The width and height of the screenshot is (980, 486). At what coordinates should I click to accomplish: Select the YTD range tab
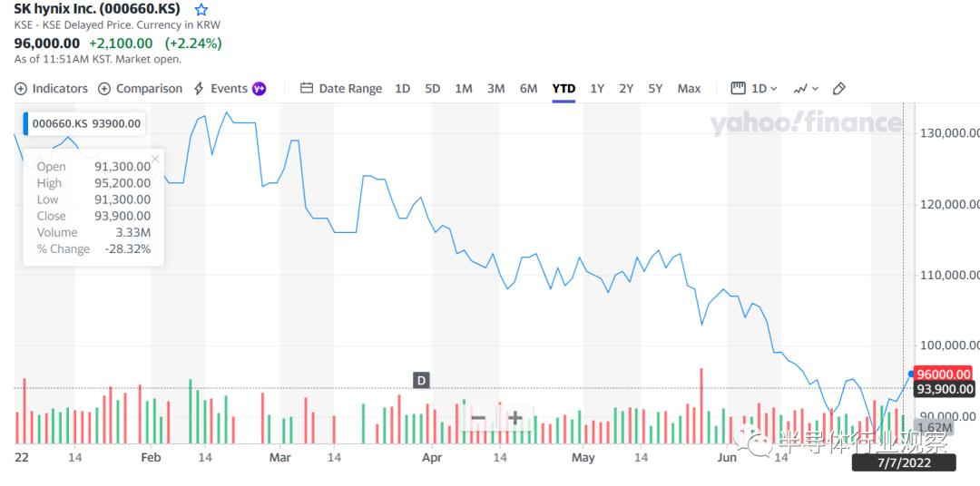click(x=563, y=89)
